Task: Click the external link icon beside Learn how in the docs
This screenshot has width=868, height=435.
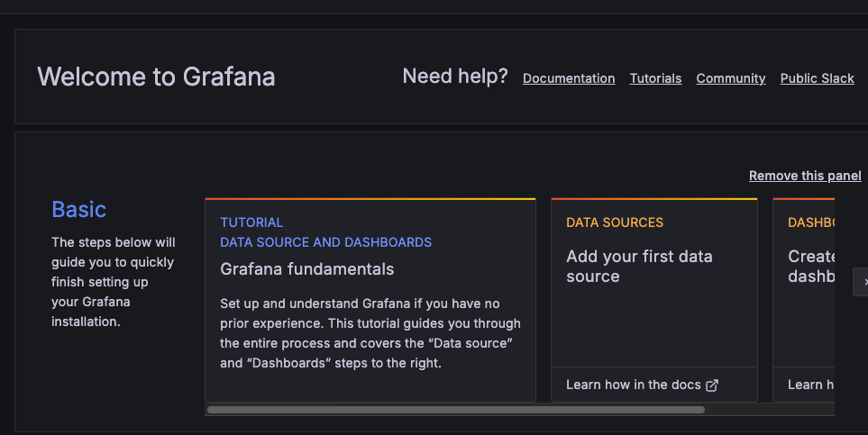Action: (x=712, y=385)
